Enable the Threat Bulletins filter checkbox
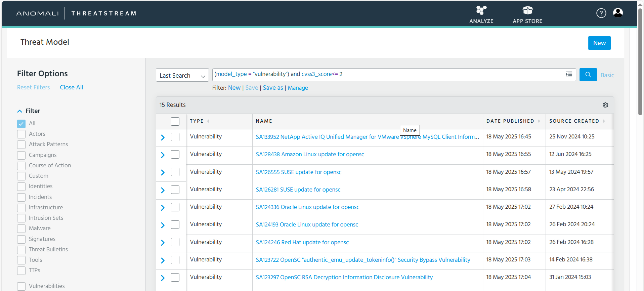 (x=21, y=250)
